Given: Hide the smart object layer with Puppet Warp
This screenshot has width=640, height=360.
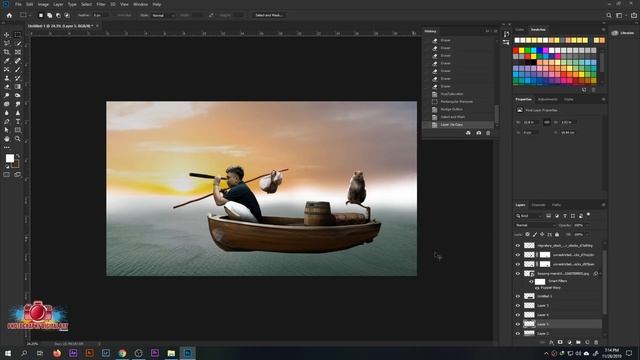Looking at the screenshot, I should (518, 273).
